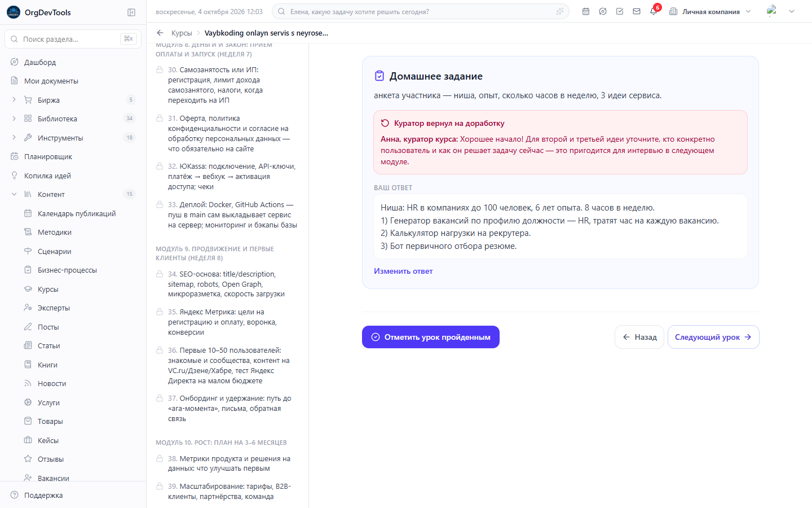
Task: Open the calendar icon in the top bar
Action: click(x=586, y=11)
